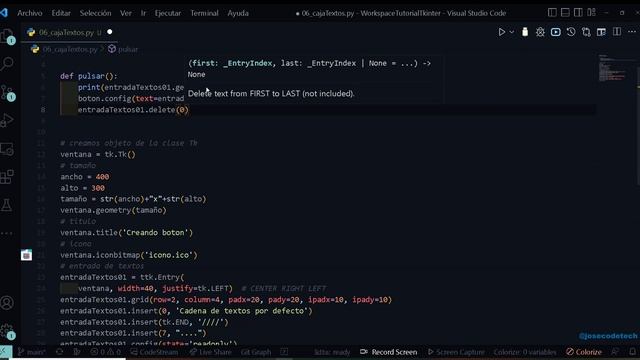Click the 'Delete text from FIRST to LAST' hint
The height and width of the screenshot is (360, 640).
(271, 93)
